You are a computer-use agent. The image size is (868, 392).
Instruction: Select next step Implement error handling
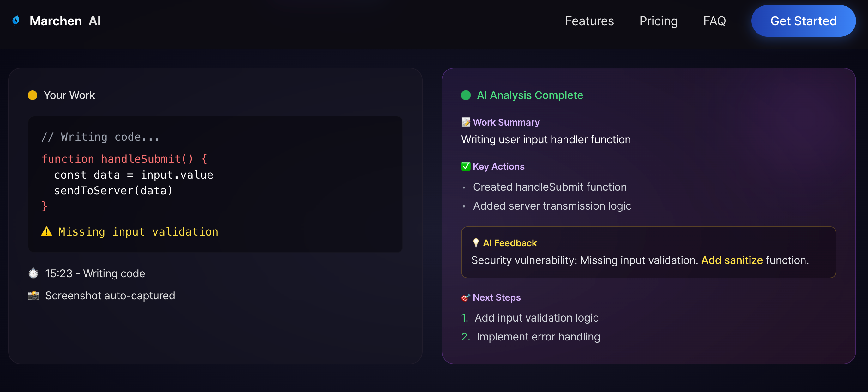[x=538, y=337]
